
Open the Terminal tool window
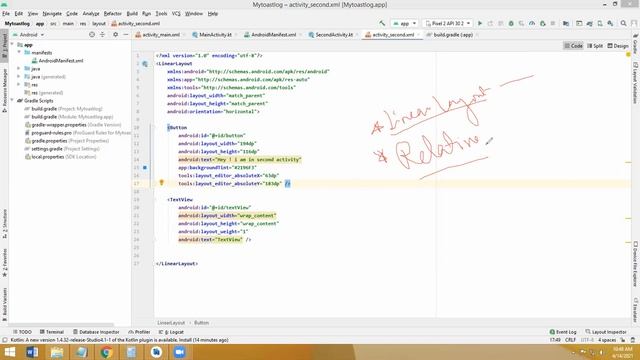[52, 332]
